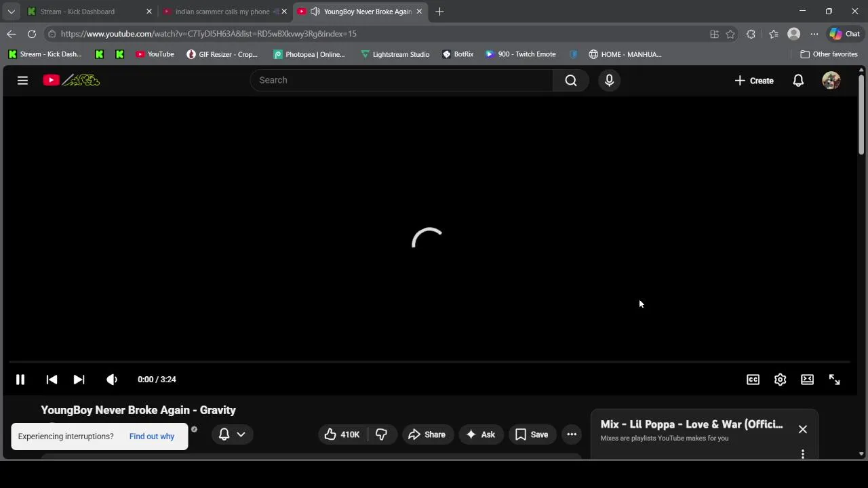Open the account avatar menu
The height and width of the screenshot is (488, 868).
click(831, 81)
